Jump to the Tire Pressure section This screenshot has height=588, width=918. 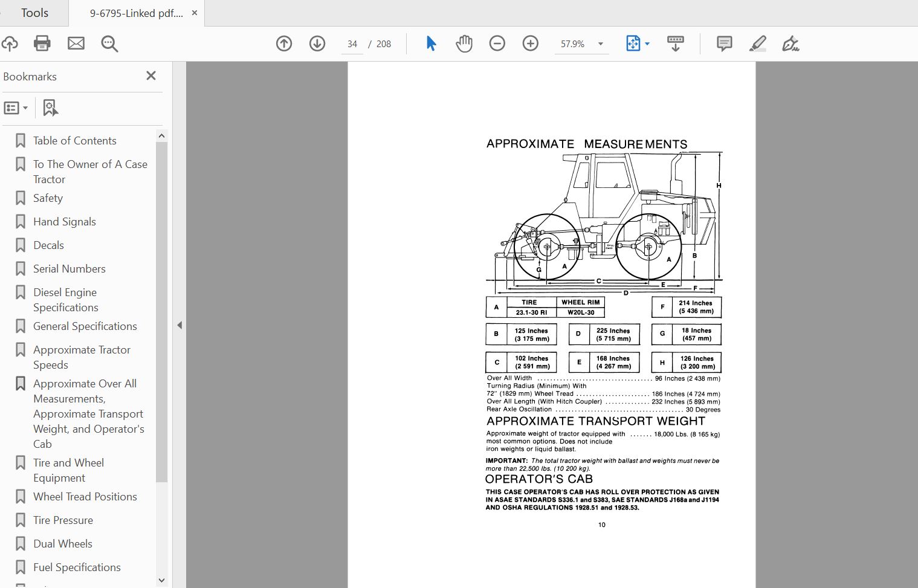(x=62, y=520)
